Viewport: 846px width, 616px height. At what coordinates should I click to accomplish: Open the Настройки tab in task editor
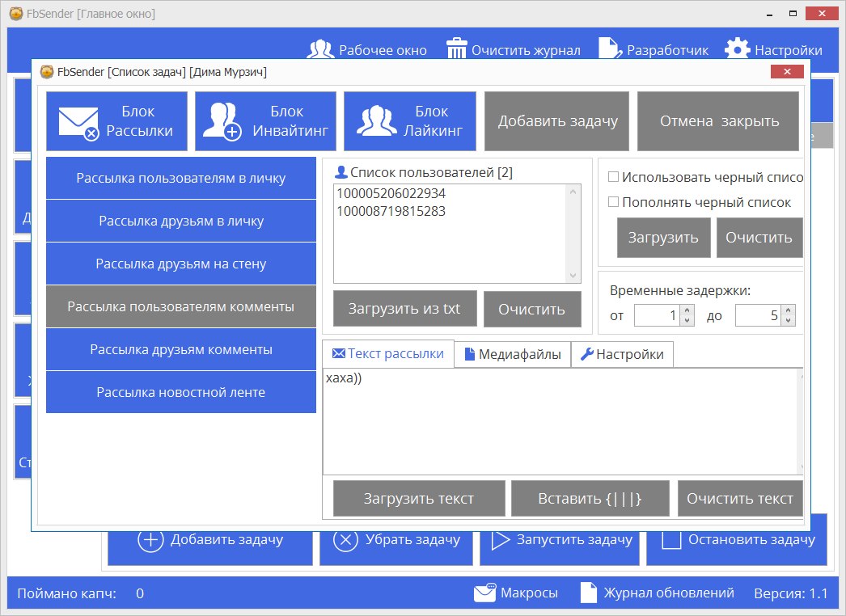pyautogui.click(x=622, y=354)
